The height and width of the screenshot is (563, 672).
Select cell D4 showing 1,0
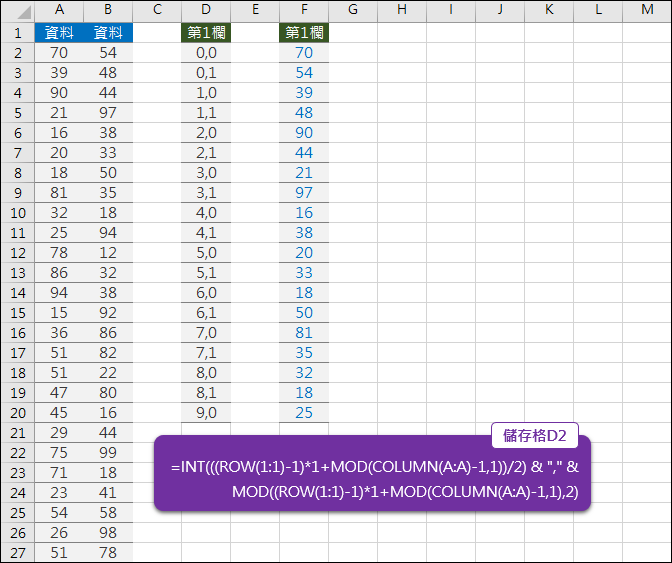point(206,93)
